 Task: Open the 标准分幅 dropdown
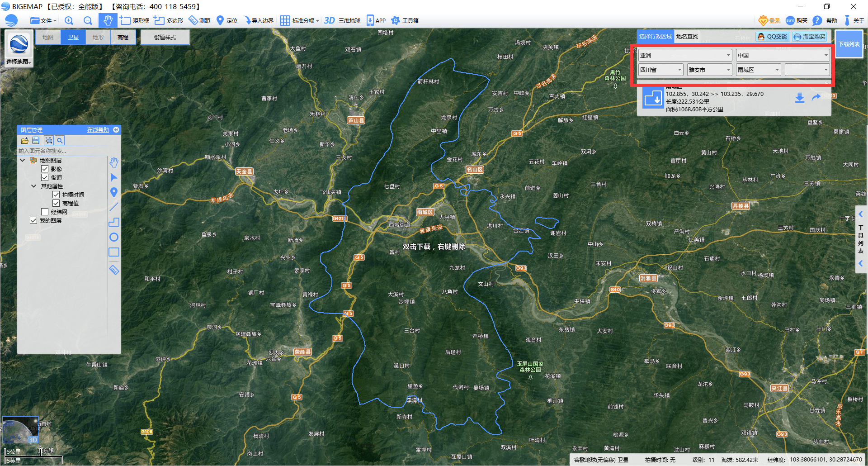coord(300,20)
